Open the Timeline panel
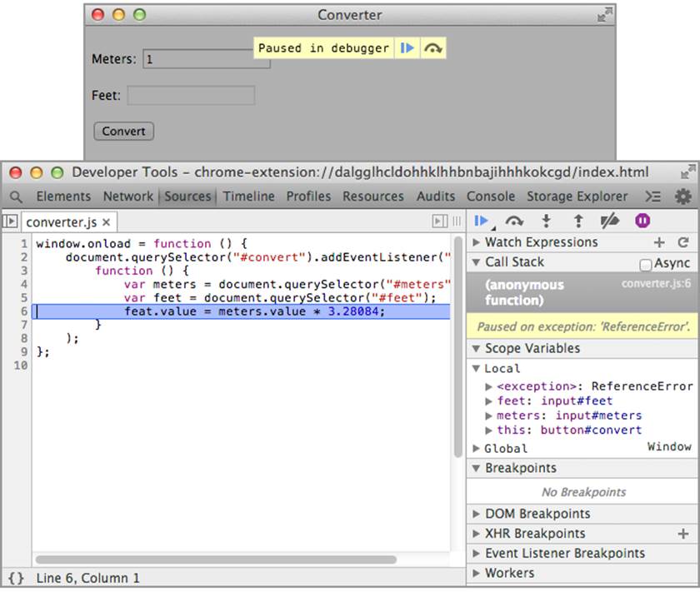 pyautogui.click(x=248, y=197)
